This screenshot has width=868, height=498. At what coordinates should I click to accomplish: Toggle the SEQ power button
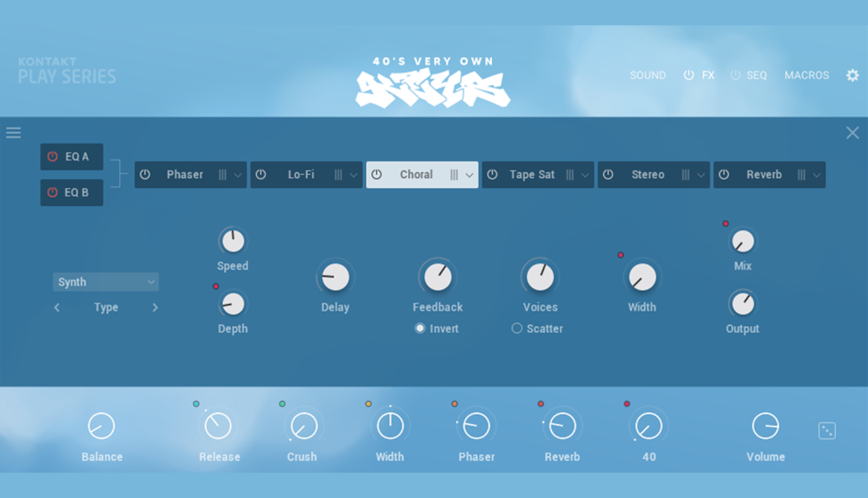(736, 75)
